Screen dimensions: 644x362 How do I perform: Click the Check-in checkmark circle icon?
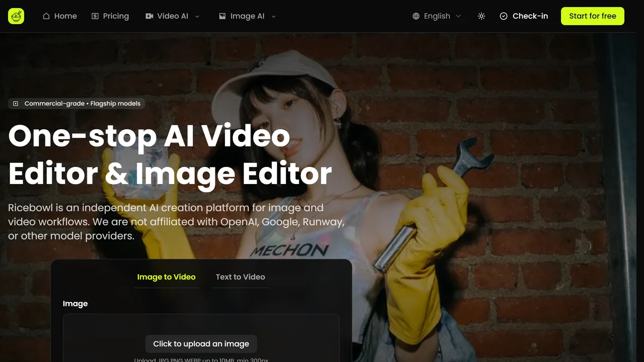pyautogui.click(x=504, y=16)
